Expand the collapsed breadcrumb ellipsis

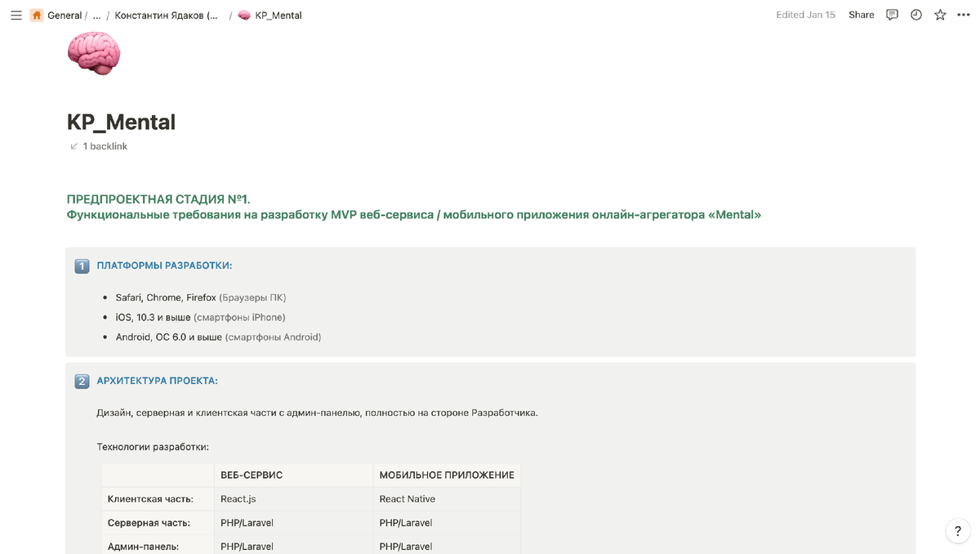point(97,15)
